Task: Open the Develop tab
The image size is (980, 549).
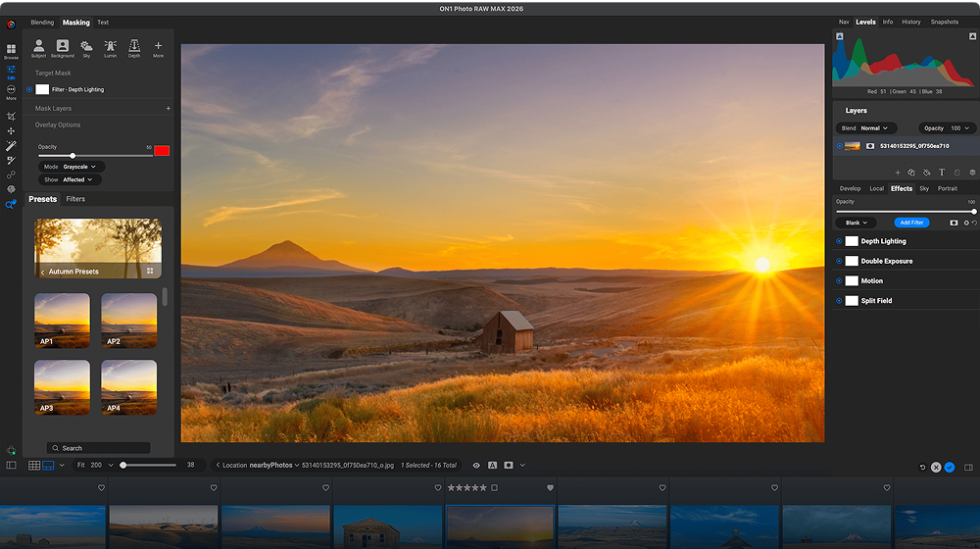Action: (850, 188)
